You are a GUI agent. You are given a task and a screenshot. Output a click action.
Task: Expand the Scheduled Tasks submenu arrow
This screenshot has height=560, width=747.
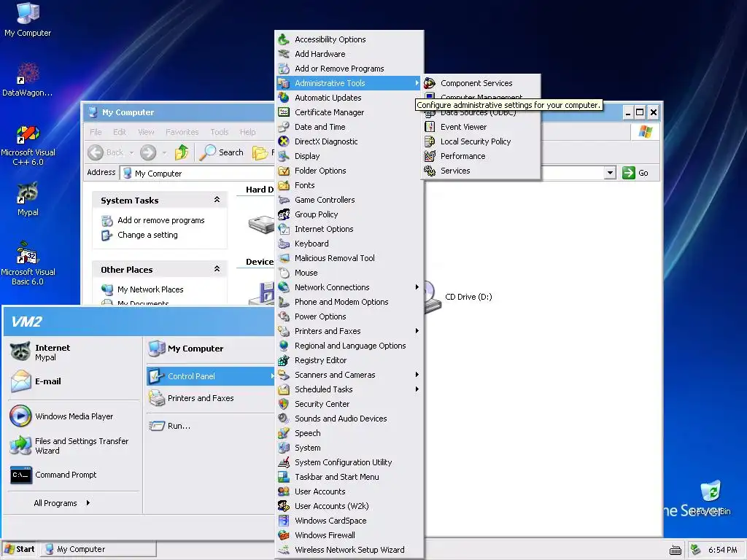tap(417, 389)
